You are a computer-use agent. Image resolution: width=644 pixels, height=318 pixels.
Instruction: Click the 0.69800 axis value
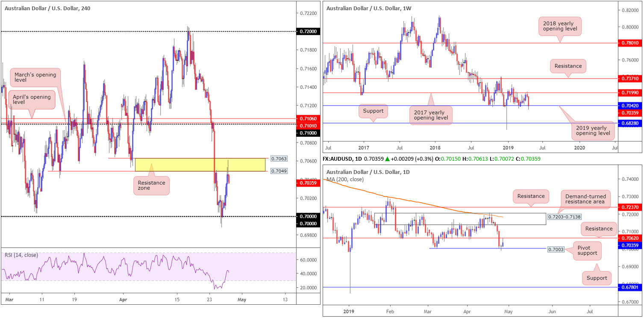pyautogui.click(x=307, y=235)
